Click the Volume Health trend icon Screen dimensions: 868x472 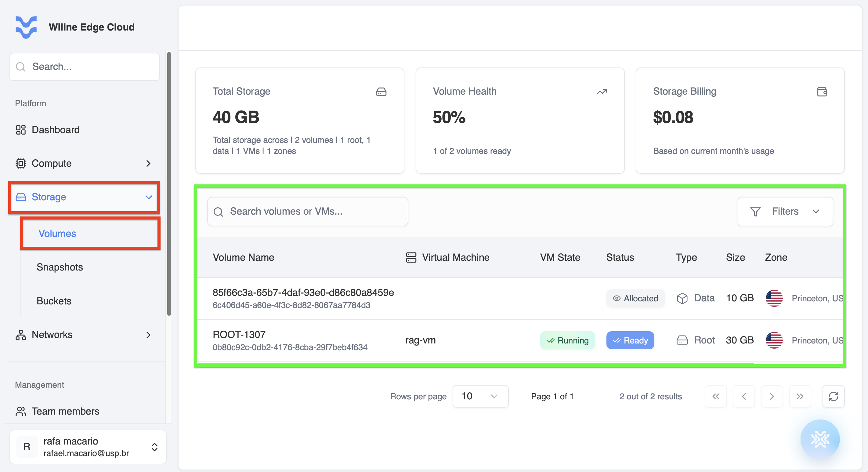click(602, 91)
